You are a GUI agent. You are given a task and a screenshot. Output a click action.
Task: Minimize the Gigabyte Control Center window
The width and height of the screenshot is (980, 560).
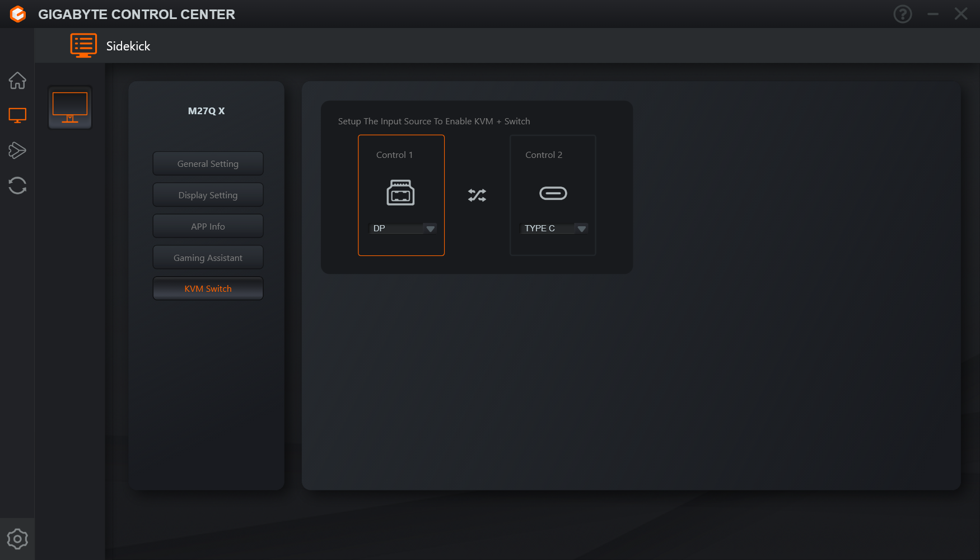(x=933, y=14)
